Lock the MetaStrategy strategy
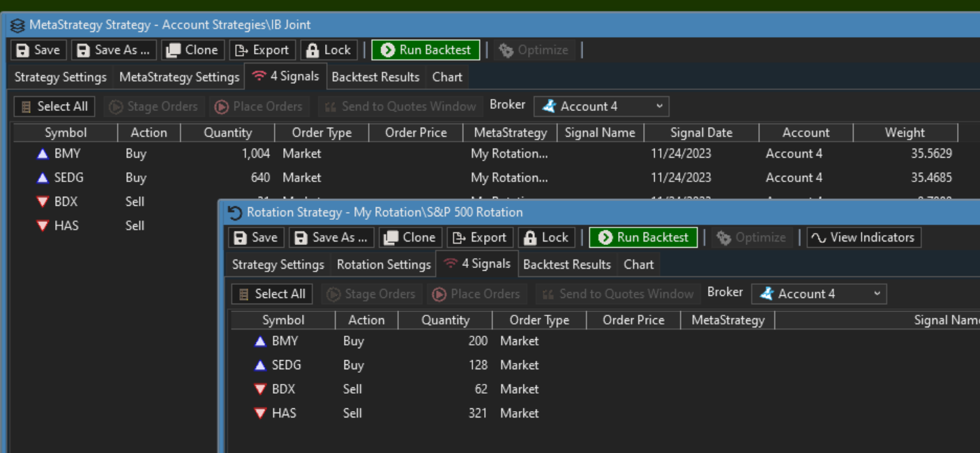 pyautogui.click(x=329, y=50)
